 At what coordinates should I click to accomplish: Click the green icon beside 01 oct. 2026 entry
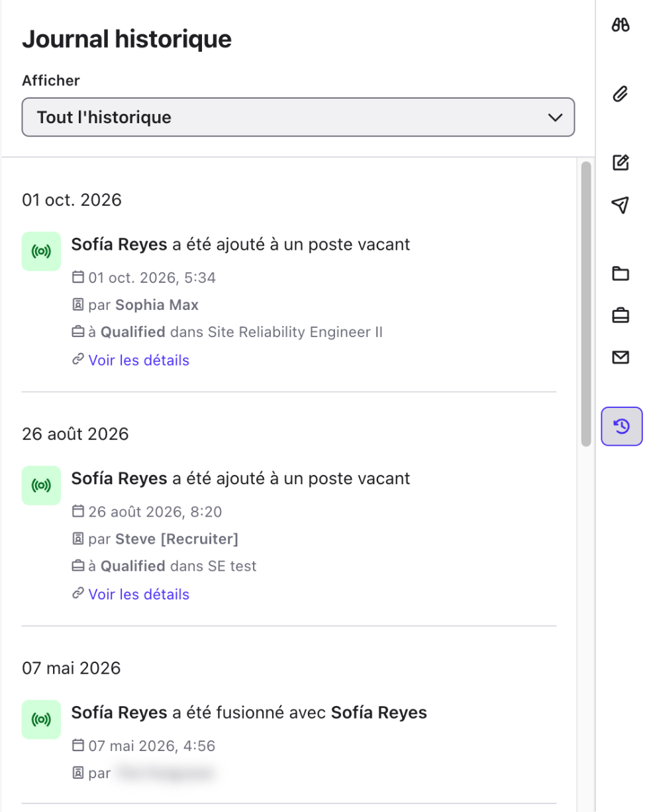pos(41,251)
